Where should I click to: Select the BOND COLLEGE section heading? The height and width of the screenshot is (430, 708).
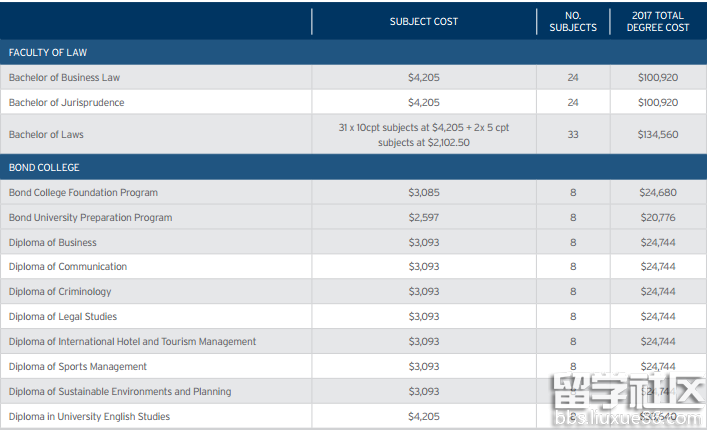44,168
